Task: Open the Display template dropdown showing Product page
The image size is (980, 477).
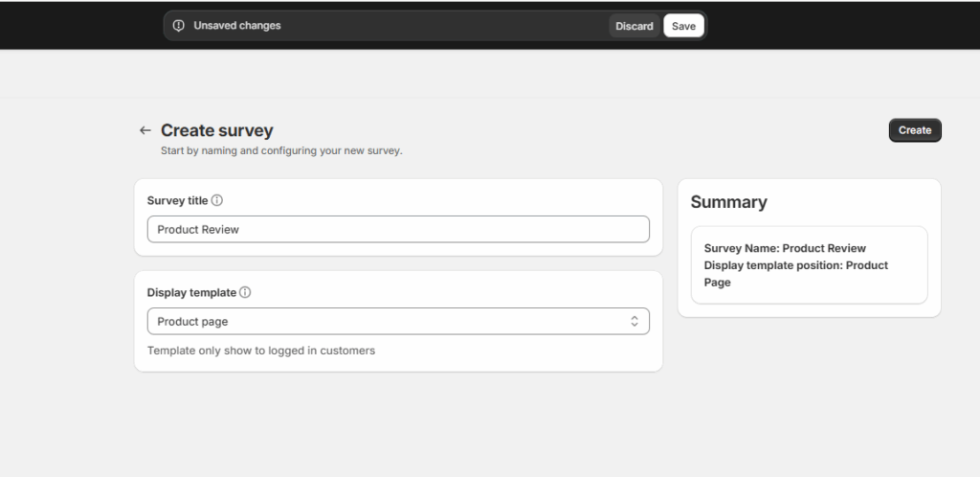Action: point(398,321)
